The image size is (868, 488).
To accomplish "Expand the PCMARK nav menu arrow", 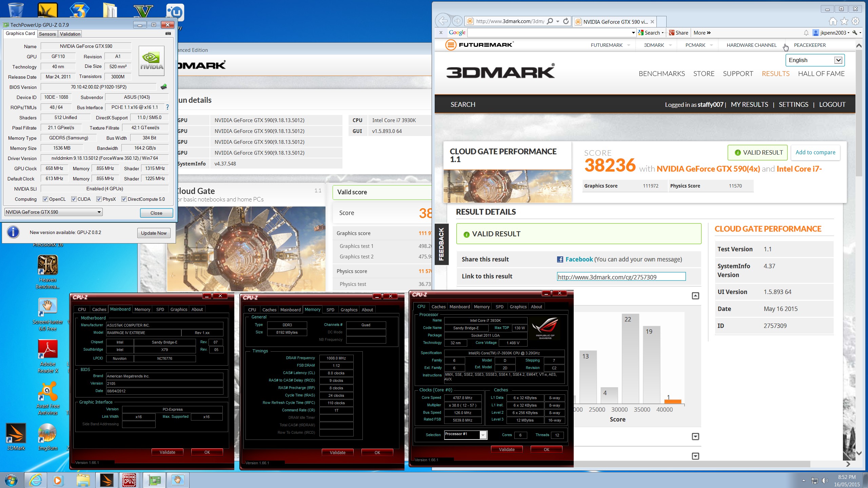I will click(711, 45).
